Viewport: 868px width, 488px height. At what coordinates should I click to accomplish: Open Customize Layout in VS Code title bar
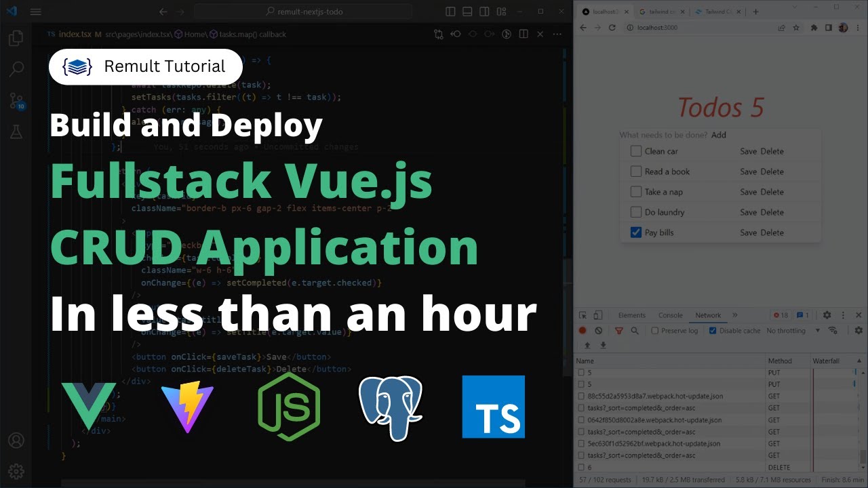pyautogui.click(x=501, y=12)
